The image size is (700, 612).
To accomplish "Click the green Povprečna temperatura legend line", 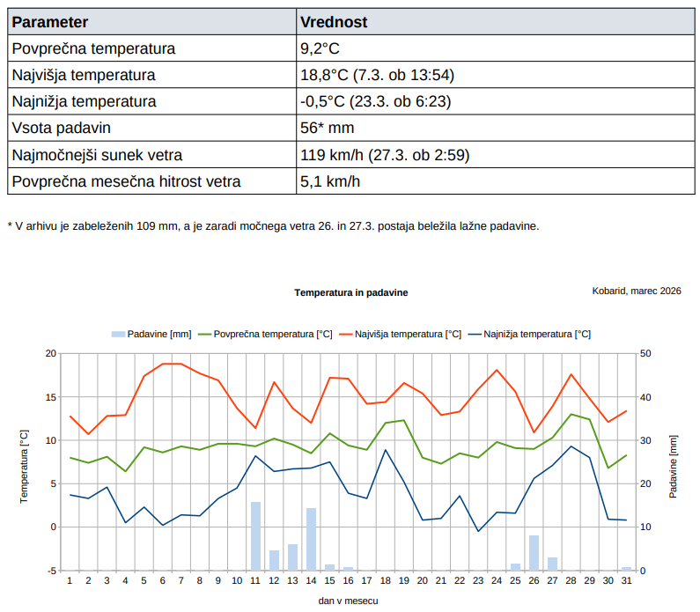I will pyautogui.click(x=204, y=335).
